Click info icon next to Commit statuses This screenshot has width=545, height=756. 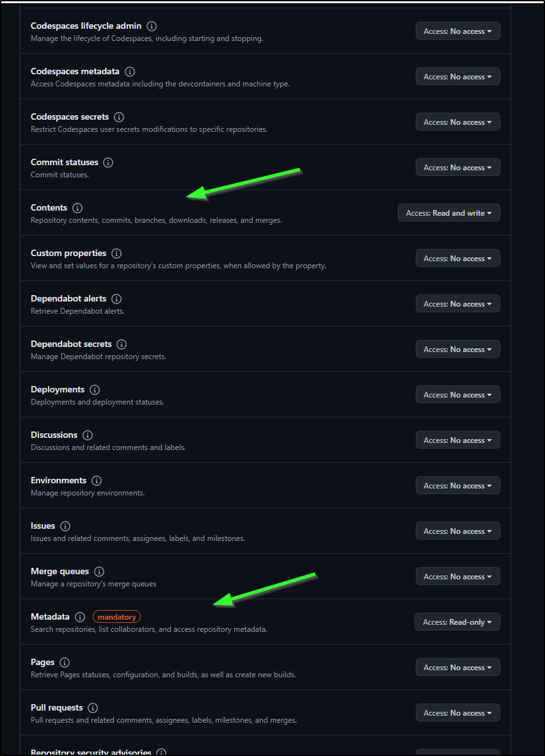tap(108, 163)
